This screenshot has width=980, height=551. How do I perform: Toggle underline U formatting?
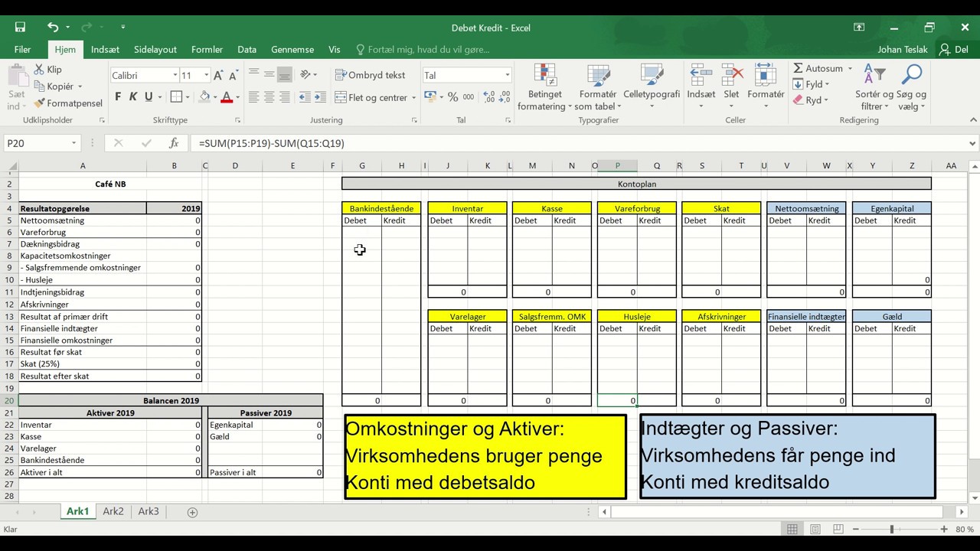[x=148, y=97]
